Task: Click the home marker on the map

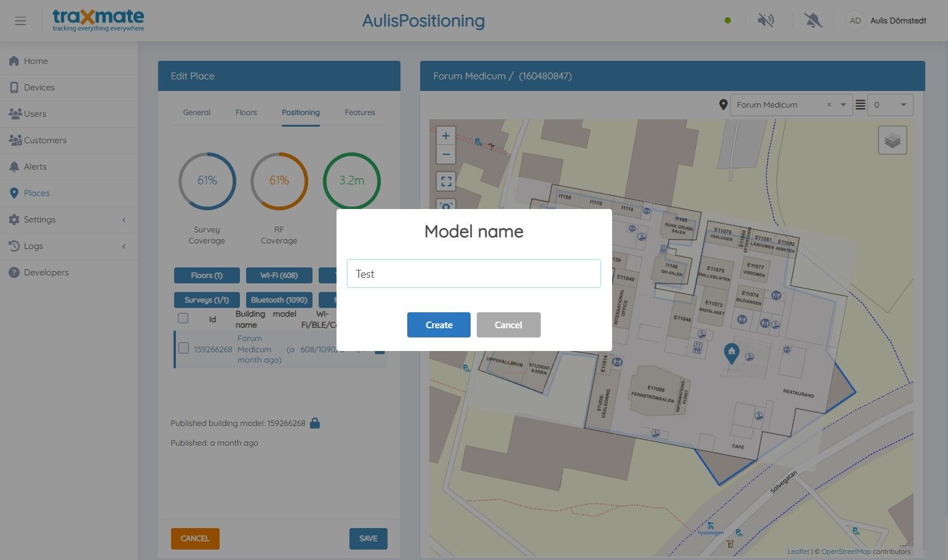Action: point(731,352)
